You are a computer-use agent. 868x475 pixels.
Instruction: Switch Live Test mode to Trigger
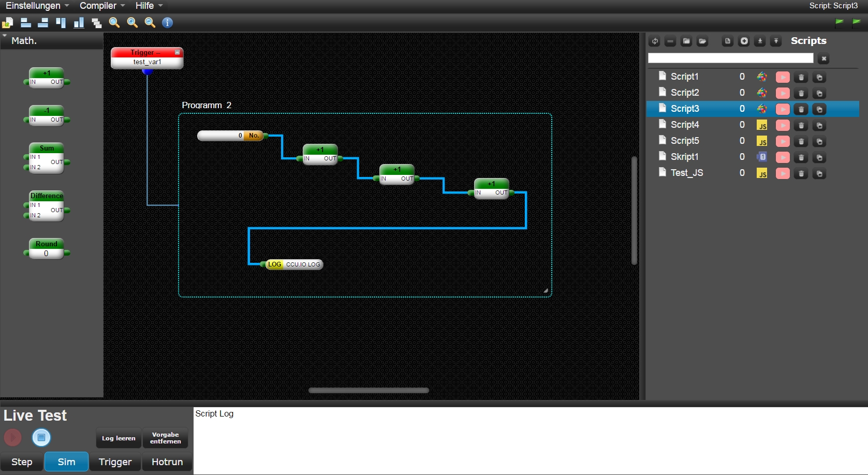(115, 462)
